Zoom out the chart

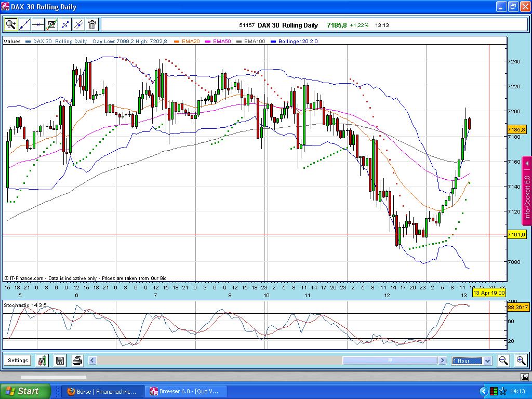click(x=503, y=361)
